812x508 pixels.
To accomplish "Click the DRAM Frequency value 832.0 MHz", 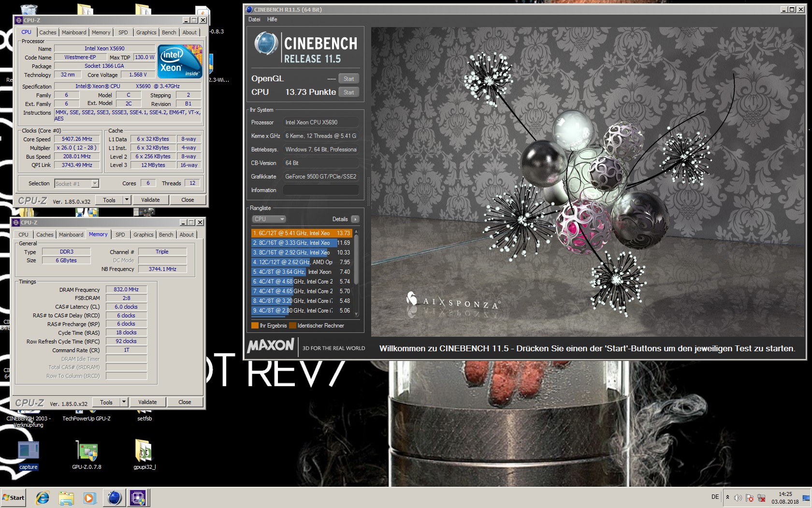I will [126, 289].
